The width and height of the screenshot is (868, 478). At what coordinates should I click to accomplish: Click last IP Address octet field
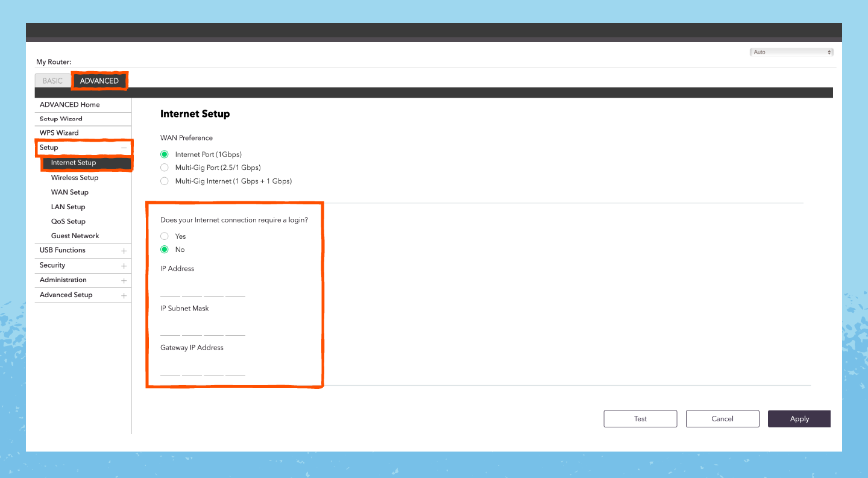tap(235, 289)
